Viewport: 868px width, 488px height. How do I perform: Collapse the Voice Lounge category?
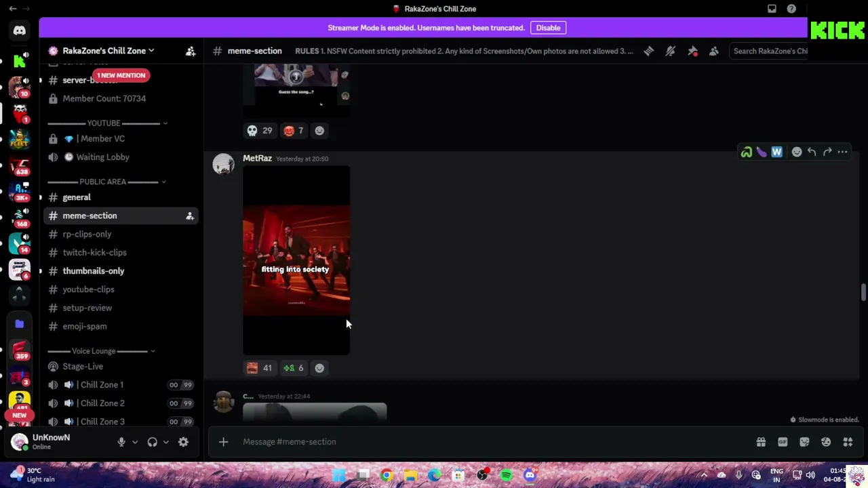[102, 351]
